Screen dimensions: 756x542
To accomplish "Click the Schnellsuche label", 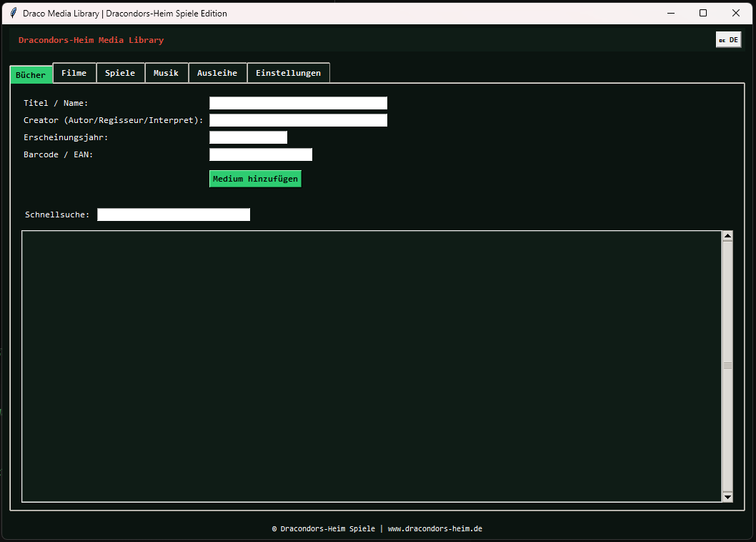I will (x=57, y=215).
